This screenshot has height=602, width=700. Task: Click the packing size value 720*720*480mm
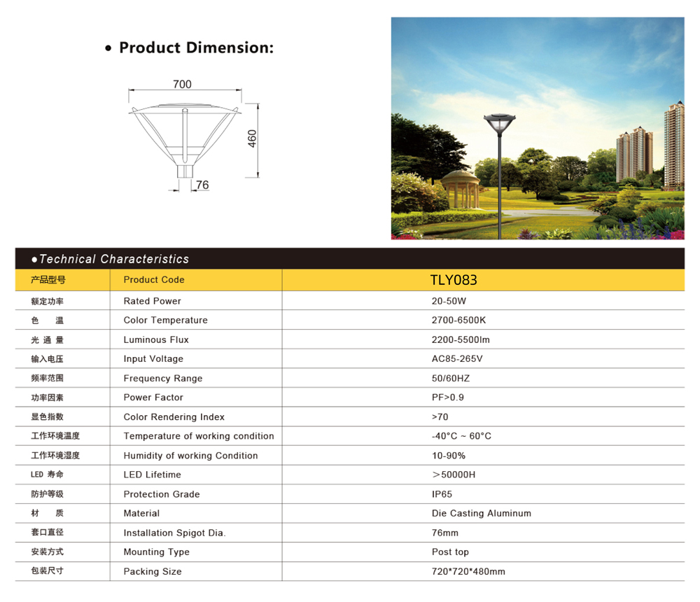tap(468, 572)
